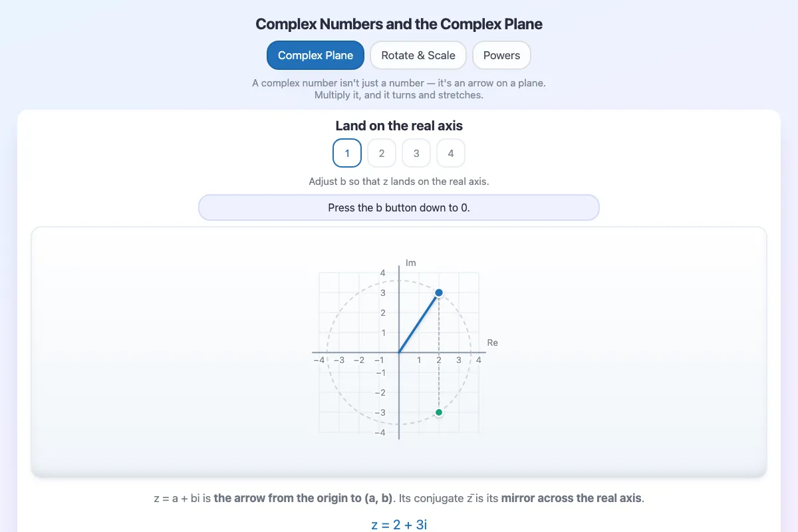Select challenge step 1
This screenshot has height=532, width=798.
click(347, 153)
